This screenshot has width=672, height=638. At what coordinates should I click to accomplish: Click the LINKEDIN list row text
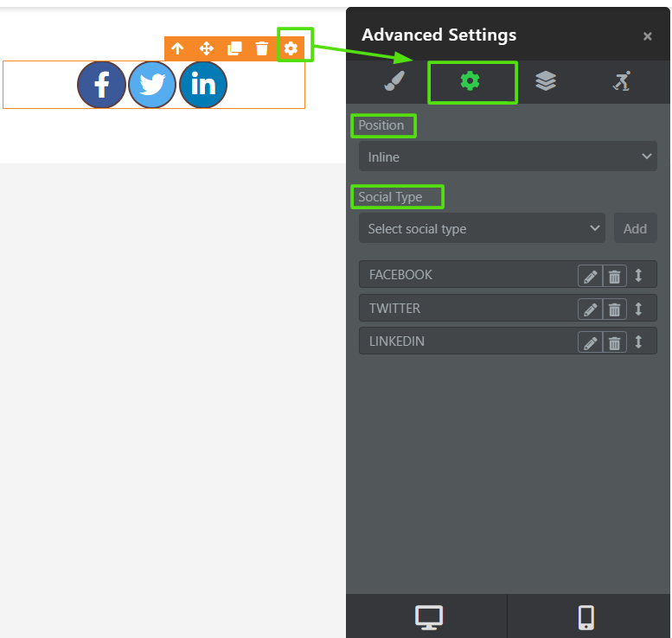(397, 341)
